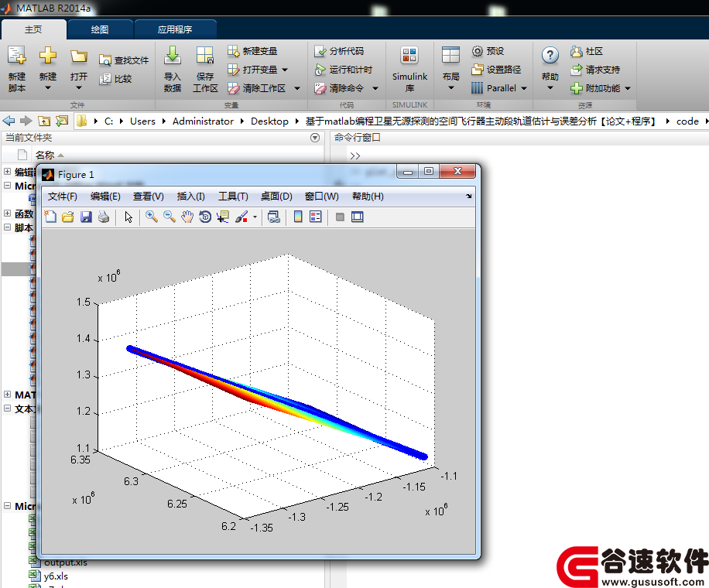The width and height of the screenshot is (709, 588).
Task: Open the Simulink 库 library icon
Action: [x=409, y=56]
